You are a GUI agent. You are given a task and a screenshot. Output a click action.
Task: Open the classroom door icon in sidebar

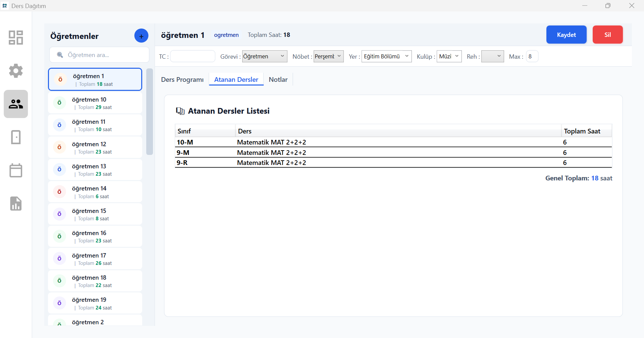[x=16, y=137]
